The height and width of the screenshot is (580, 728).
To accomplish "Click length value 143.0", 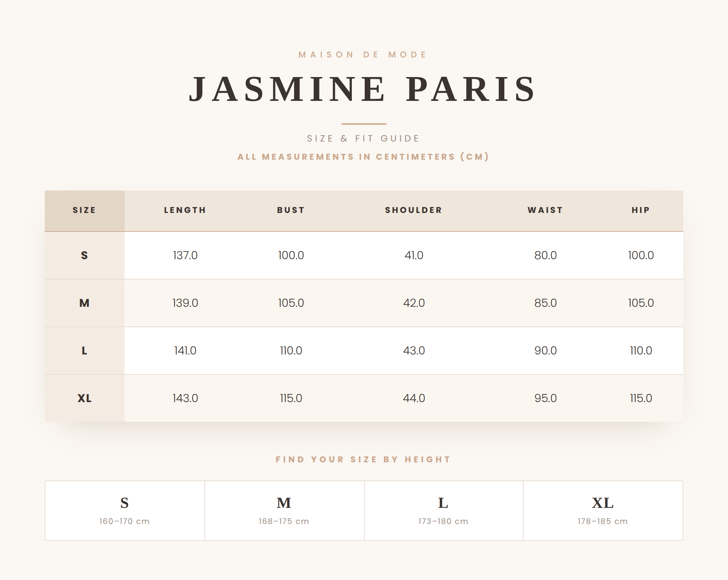I will (185, 398).
